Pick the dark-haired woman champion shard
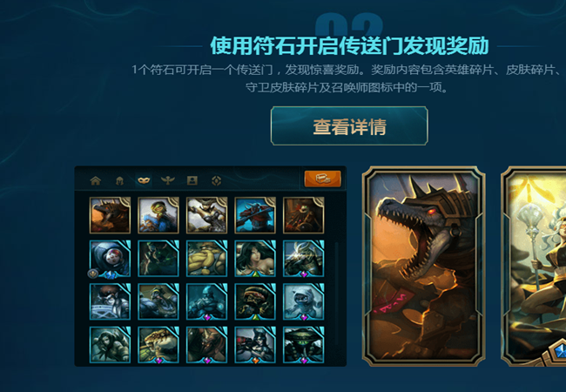Viewport: 566px width, 392px height. (x=255, y=259)
